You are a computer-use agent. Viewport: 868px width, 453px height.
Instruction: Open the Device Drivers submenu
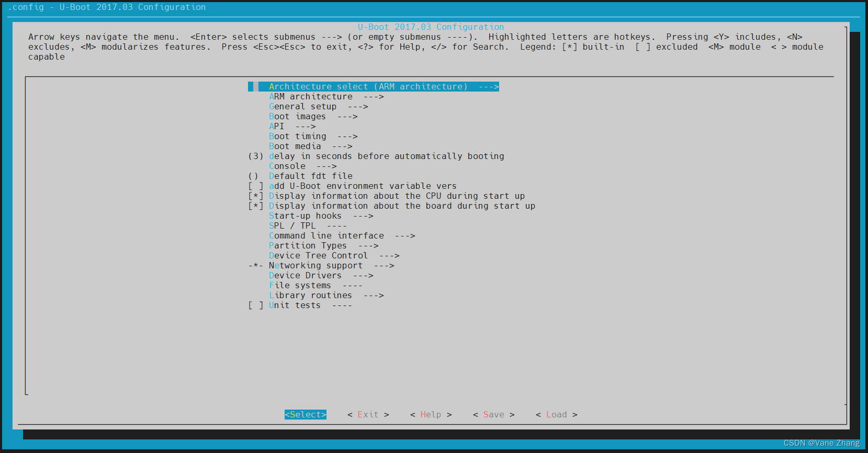[x=321, y=275]
